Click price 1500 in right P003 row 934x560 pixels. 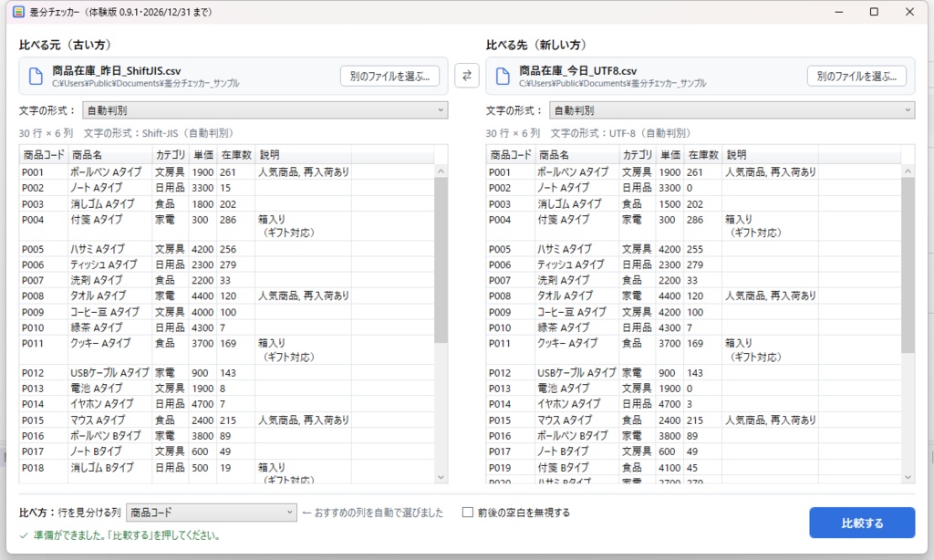click(669, 203)
